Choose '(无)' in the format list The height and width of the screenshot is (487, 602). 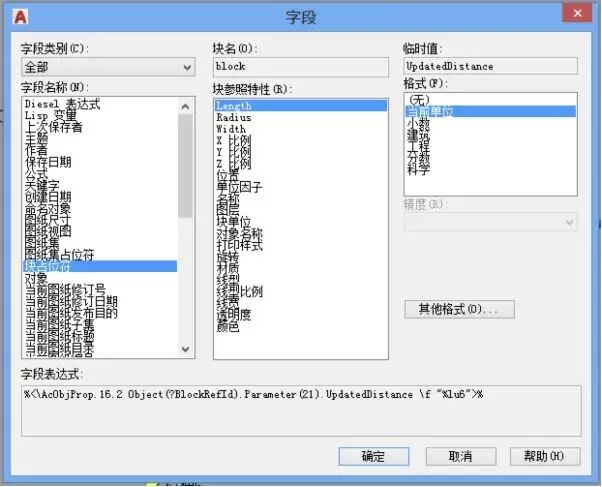417,100
